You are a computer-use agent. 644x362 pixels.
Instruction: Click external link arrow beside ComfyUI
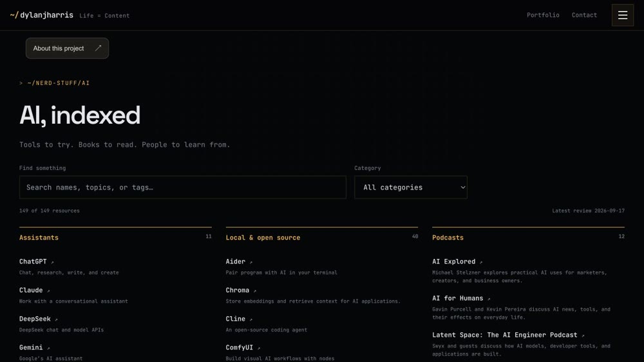pos(259,348)
